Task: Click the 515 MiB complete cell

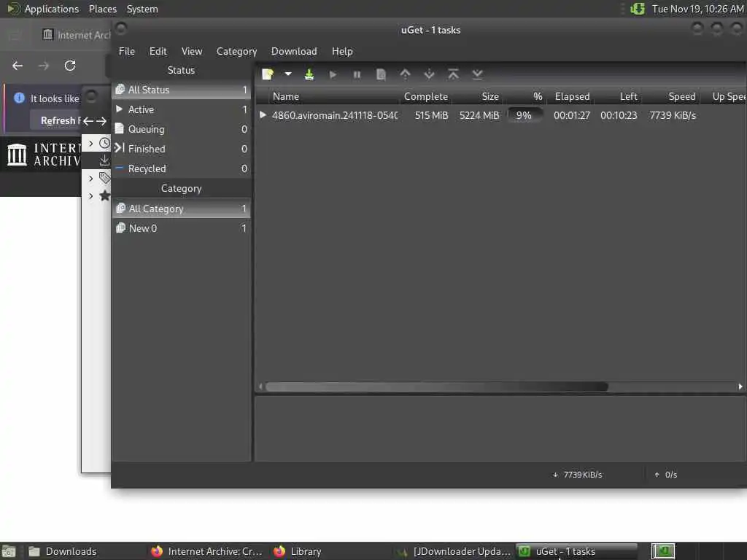Action: point(431,115)
